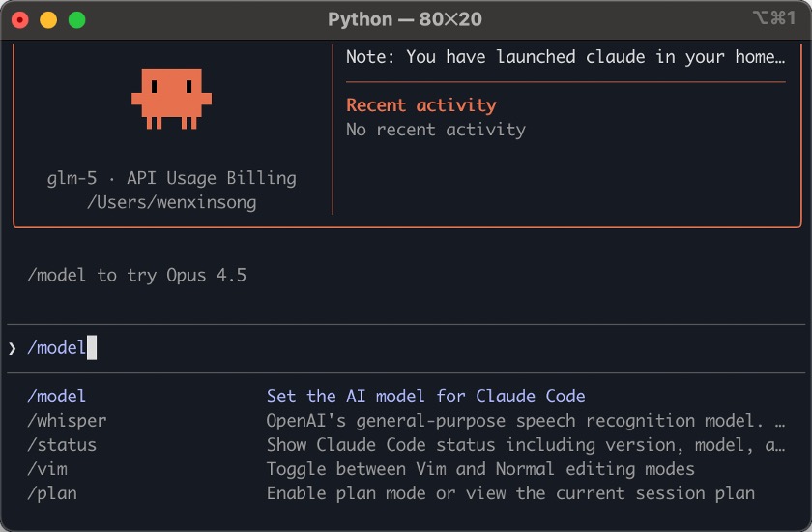Select the /model command suggestion
Viewport: 812px width, 532px height.
[56, 397]
